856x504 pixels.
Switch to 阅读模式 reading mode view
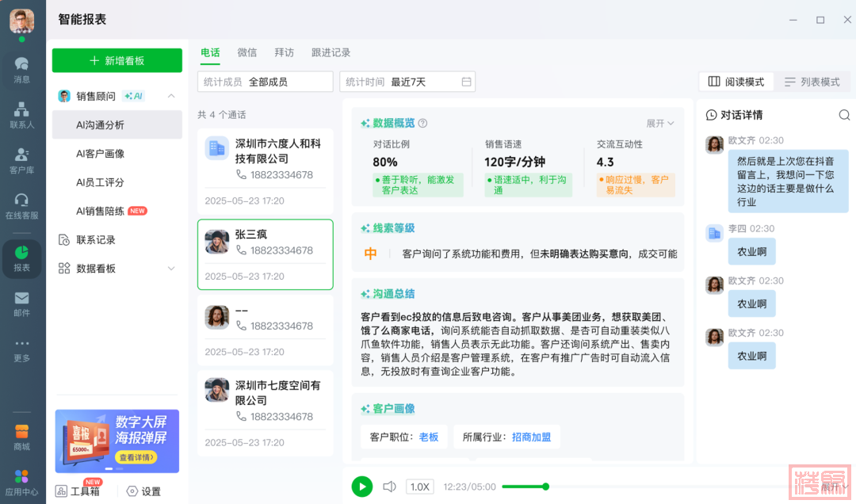[x=736, y=82]
